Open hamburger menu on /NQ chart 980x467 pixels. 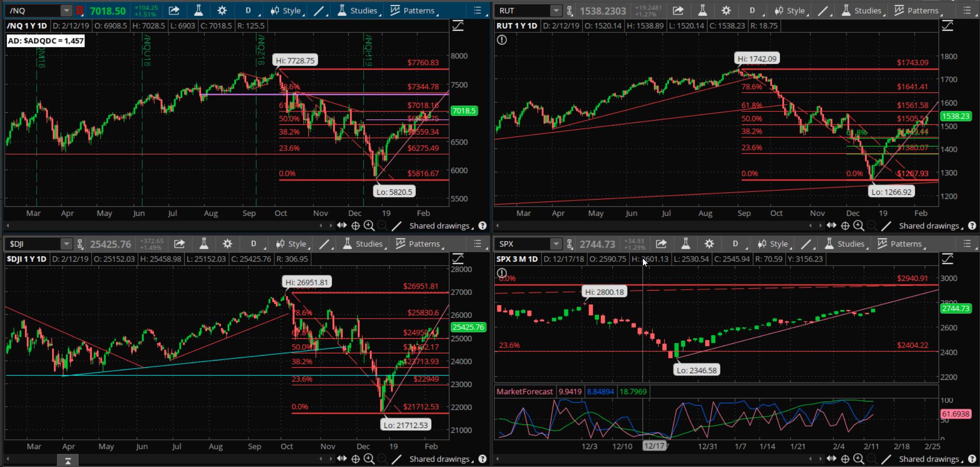pos(477,11)
